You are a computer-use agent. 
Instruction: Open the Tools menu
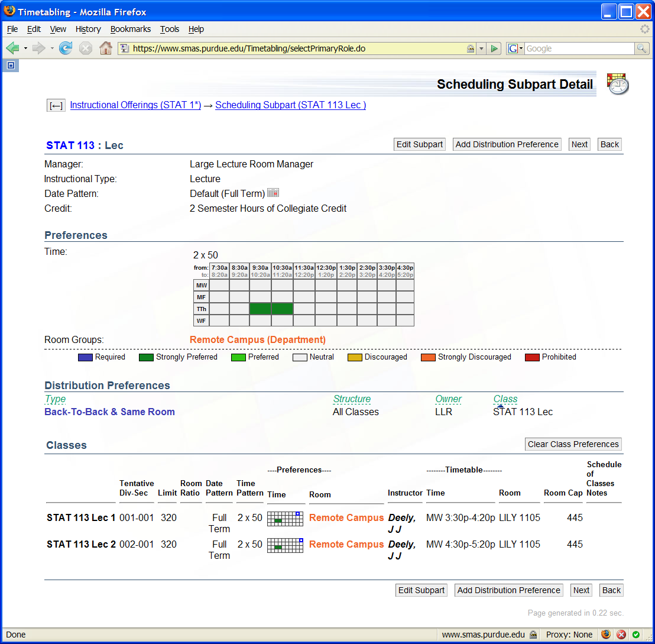click(170, 29)
